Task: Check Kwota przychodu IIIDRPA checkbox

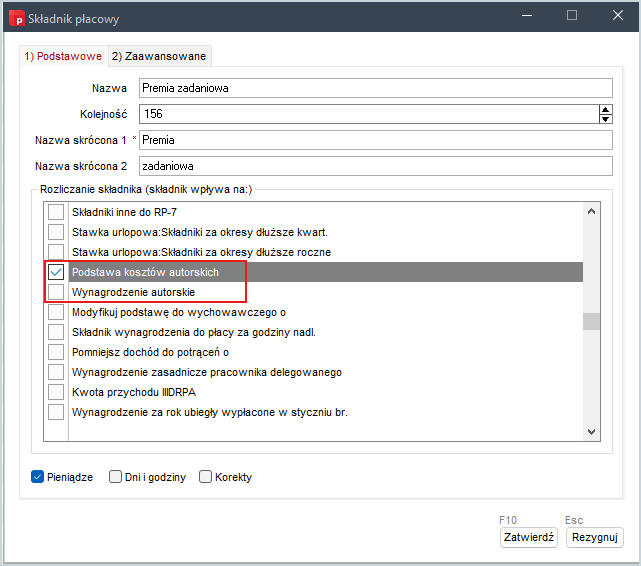Action: 56,392
